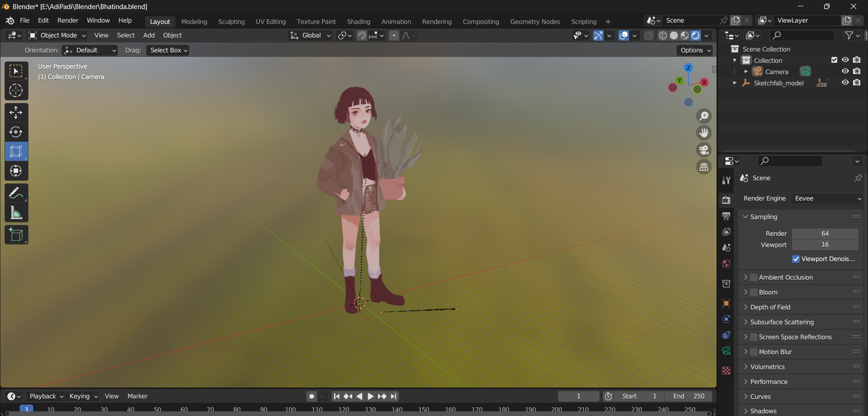Image resolution: width=868 pixels, height=416 pixels.
Task: Toggle X-ray mode icon
Action: [649, 36]
